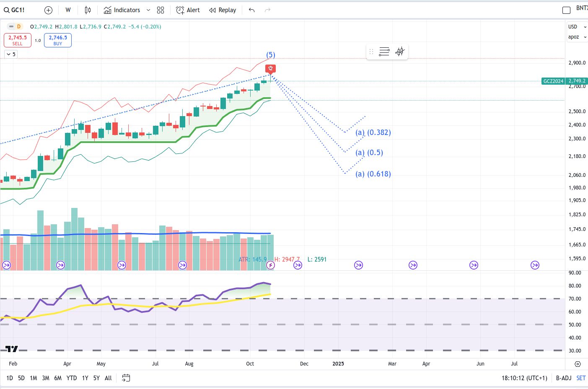The width and height of the screenshot is (588, 389).
Task: Open the go-to-date calendar icon
Action: (126, 378)
